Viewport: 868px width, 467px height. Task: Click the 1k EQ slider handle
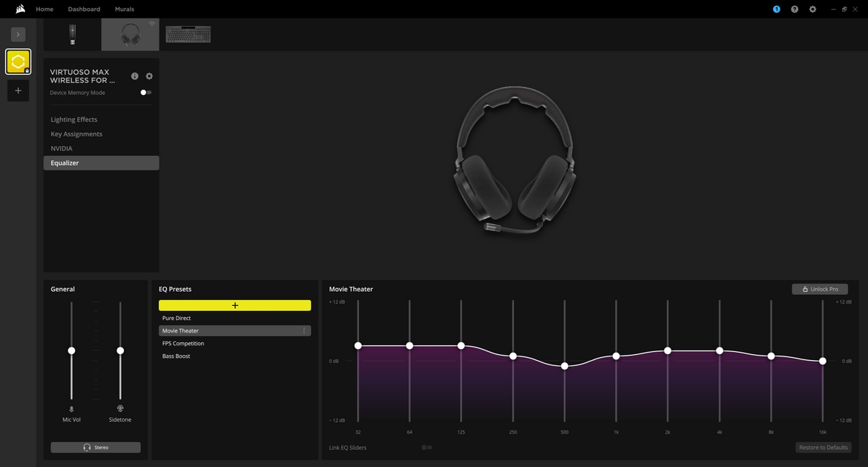[616, 356]
